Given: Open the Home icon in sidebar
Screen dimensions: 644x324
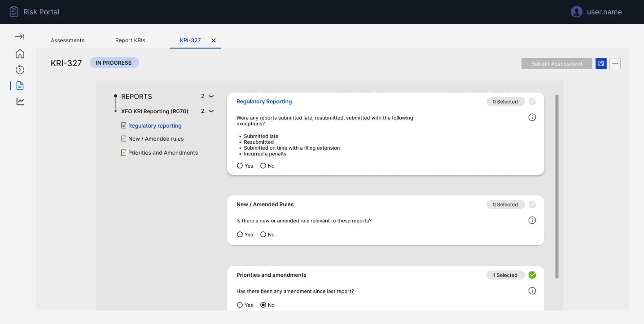Looking at the screenshot, I should tap(20, 54).
